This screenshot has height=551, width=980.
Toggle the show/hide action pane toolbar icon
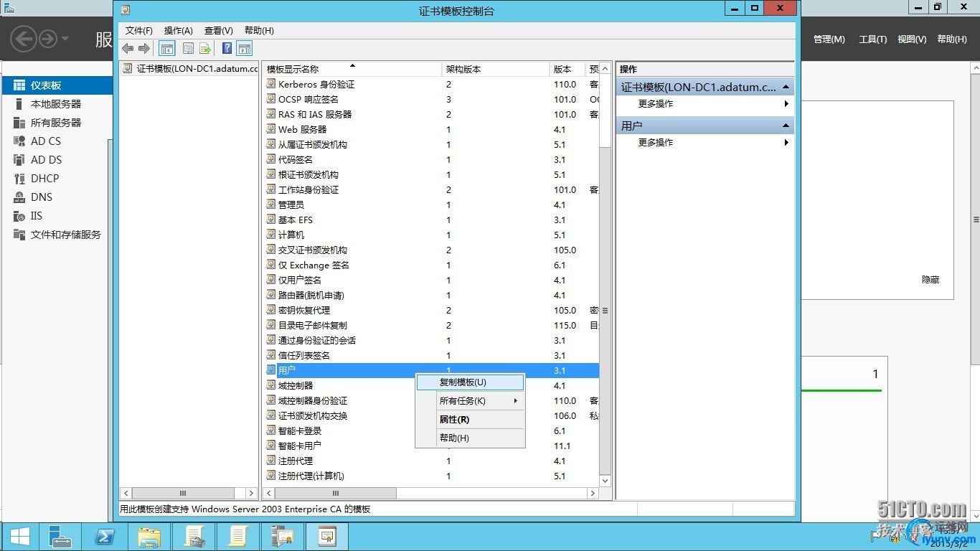[245, 49]
